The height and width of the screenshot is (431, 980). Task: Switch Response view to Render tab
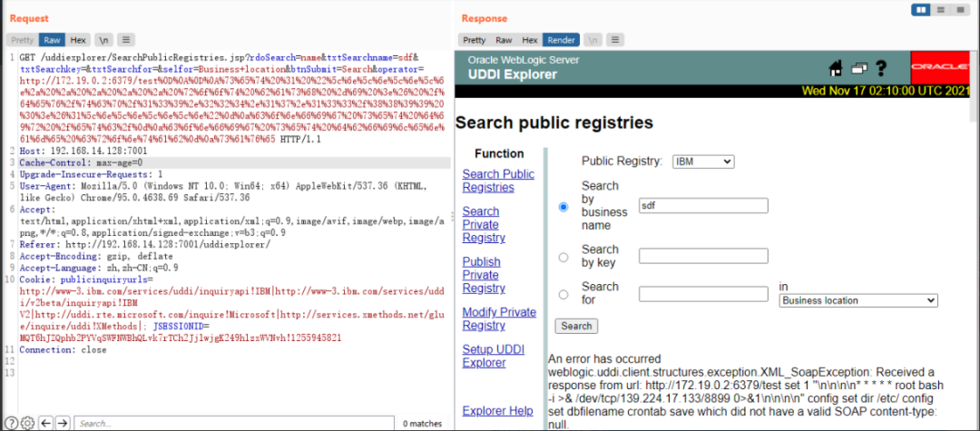click(562, 40)
